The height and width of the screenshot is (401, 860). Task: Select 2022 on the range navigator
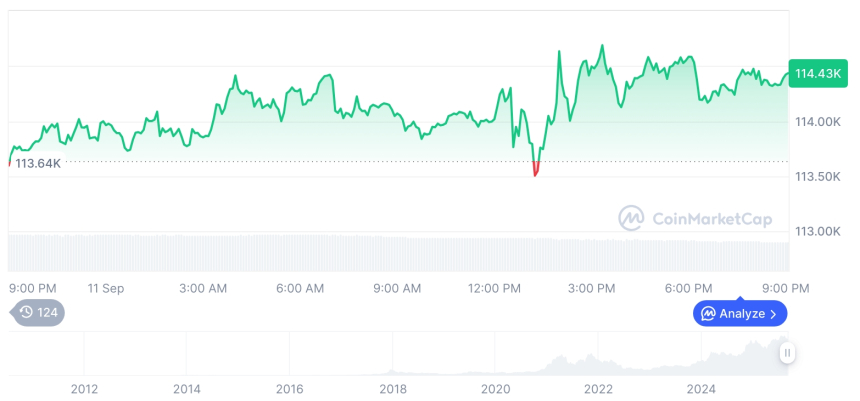[598, 388]
